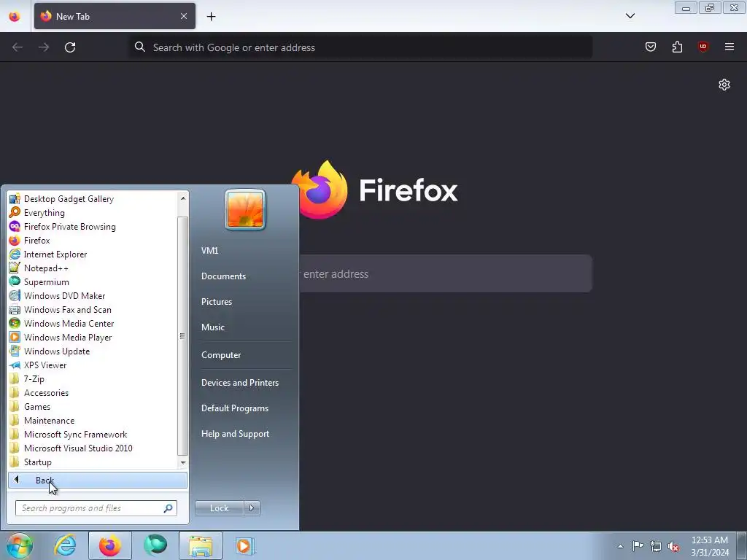The width and height of the screenshot is (747, 560).
Task: Click the user account picture
Action: point(245,209)
